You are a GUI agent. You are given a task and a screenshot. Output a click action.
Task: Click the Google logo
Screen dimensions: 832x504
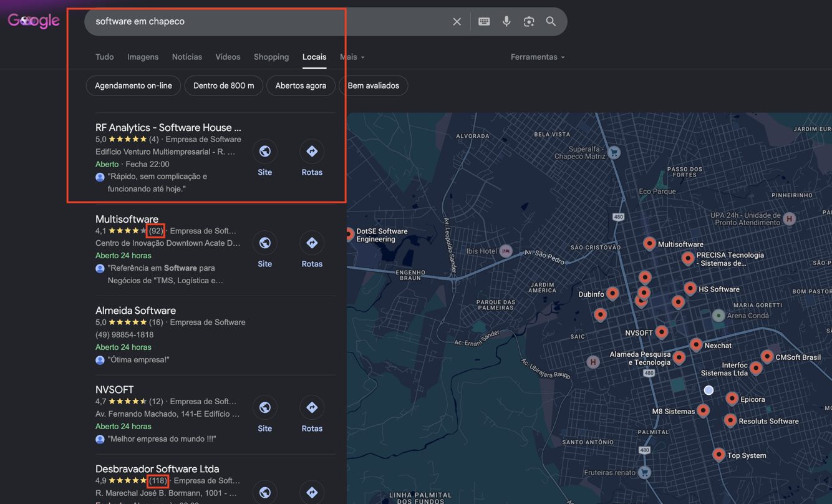click(x=34, y=21)
